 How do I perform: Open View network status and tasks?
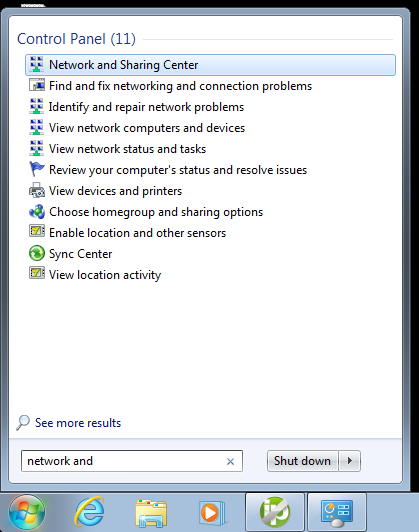(x=127, y=149)
